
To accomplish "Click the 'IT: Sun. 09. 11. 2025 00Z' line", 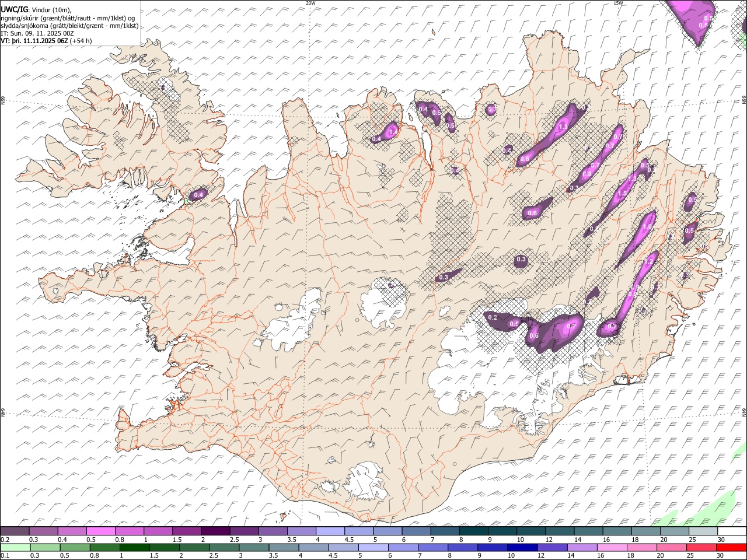I will 37,33.
